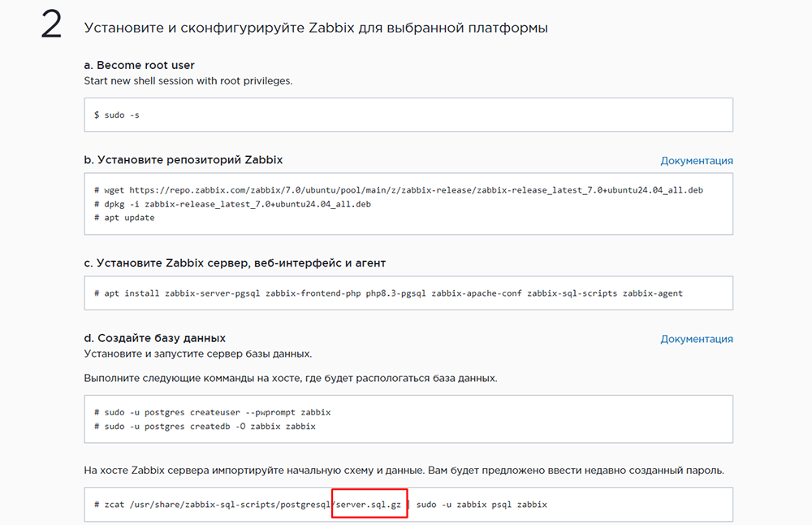Screen dimensions: 812x525
Task: Click the text 'Установите и запустите сервер базы данных.'
Action: click(198, 354)
